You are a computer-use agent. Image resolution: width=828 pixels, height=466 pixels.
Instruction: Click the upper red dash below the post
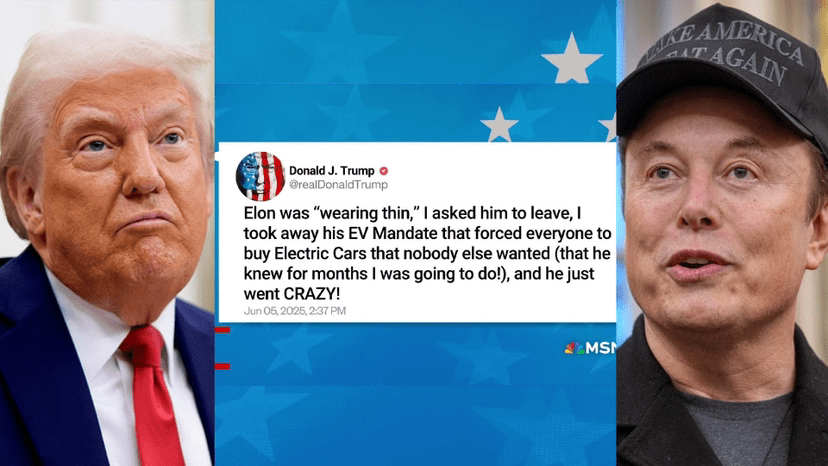222,330
